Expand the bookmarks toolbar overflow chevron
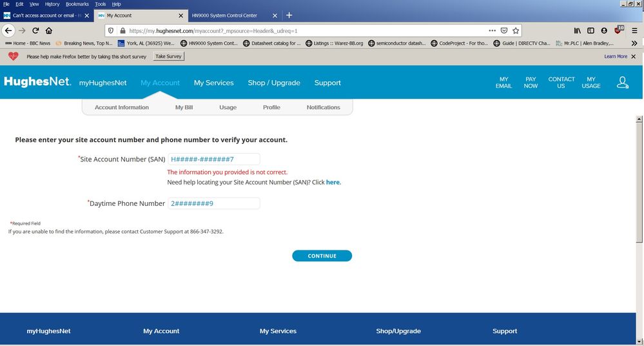The width and height of the screenshot is (644, 346). coord(634,43)
